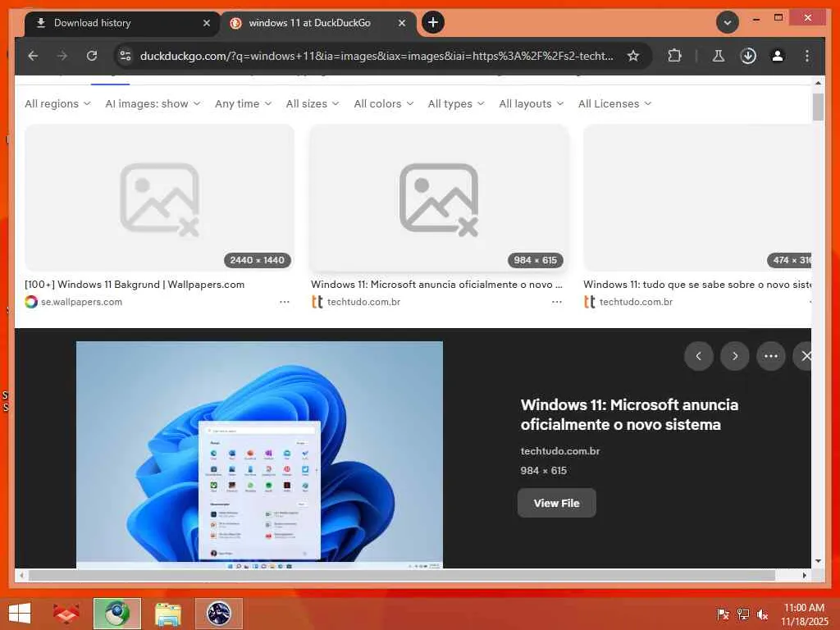Click the vertical scrollbar thumb
Viewport: 840px width, 630px height.
pyautogui.click(x=818, y=107)
